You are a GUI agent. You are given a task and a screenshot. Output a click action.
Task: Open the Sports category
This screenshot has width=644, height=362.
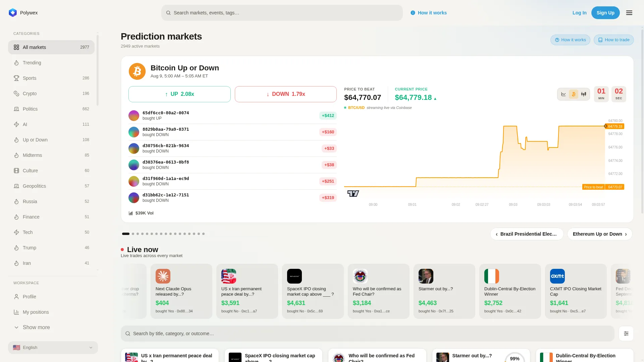(51, 78)
